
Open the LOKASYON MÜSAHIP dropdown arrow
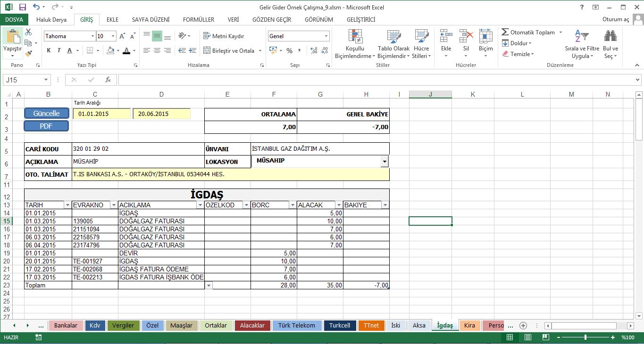(385, 162)
